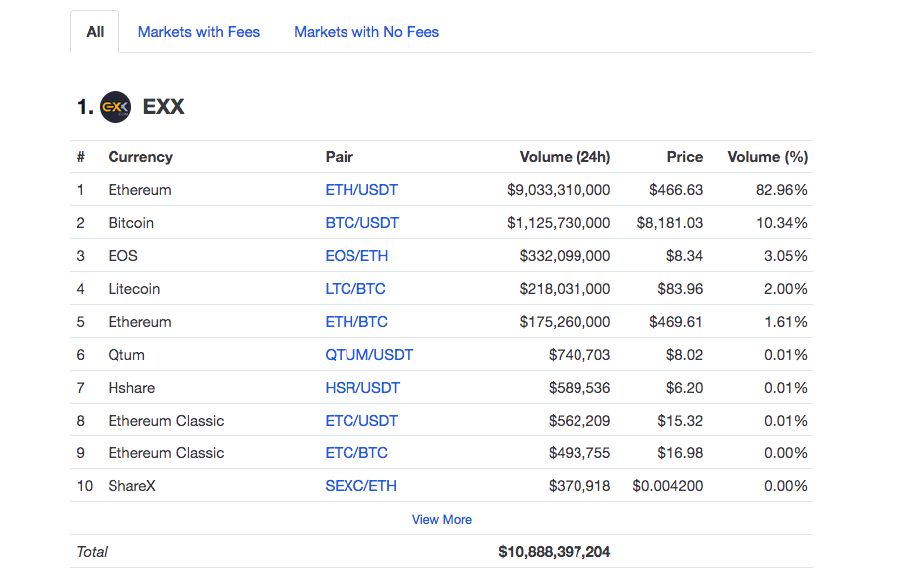Open the EOS/ETH market pair

pyautogui.click(x=356, y=256)
